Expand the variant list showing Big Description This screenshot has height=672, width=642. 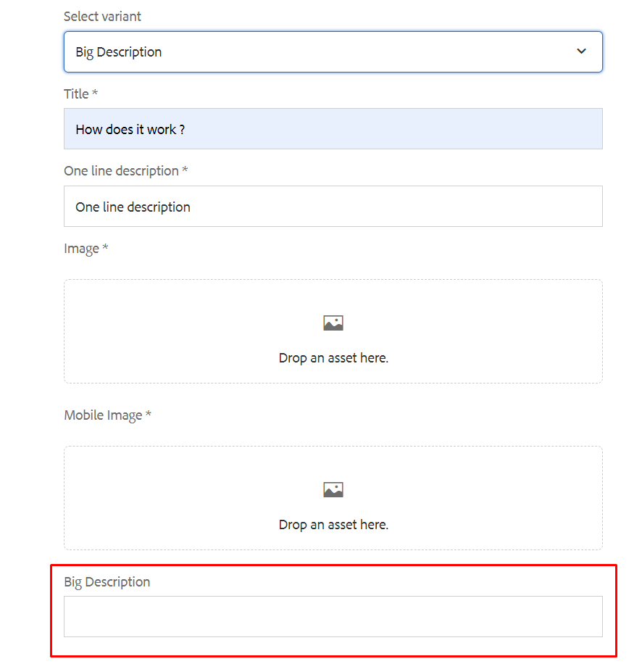tap(333, 51)
